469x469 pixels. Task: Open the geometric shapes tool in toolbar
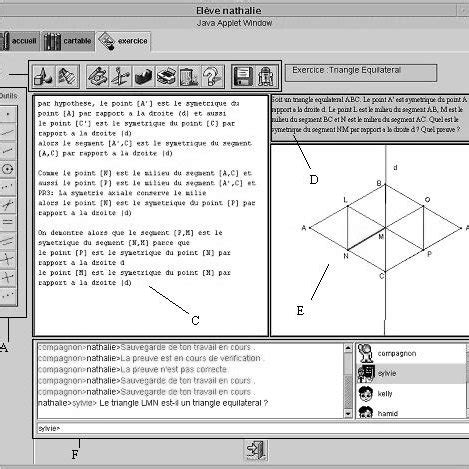(44, 76)
